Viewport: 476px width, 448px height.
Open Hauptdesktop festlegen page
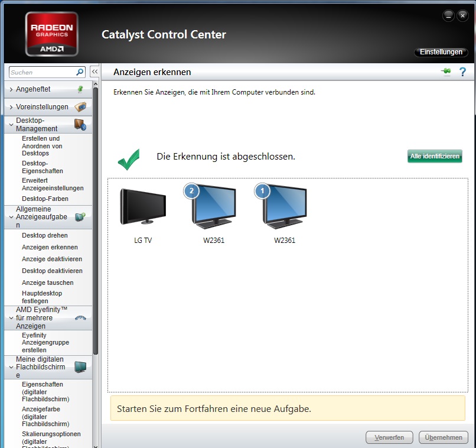[42, 297]
